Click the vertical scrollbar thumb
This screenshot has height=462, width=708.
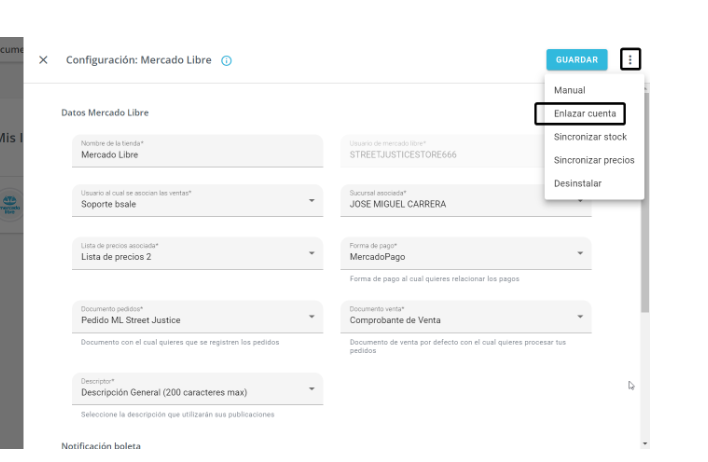(x=645, y=203)
